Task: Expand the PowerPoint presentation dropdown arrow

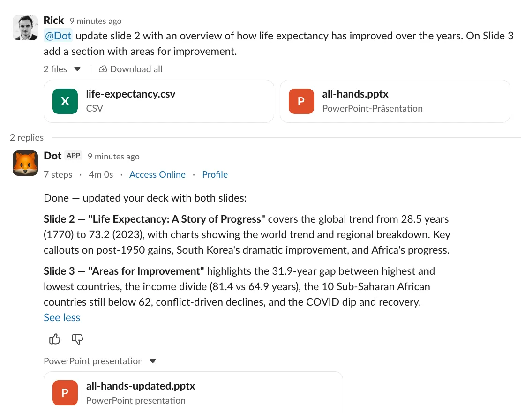Action: 153,361
